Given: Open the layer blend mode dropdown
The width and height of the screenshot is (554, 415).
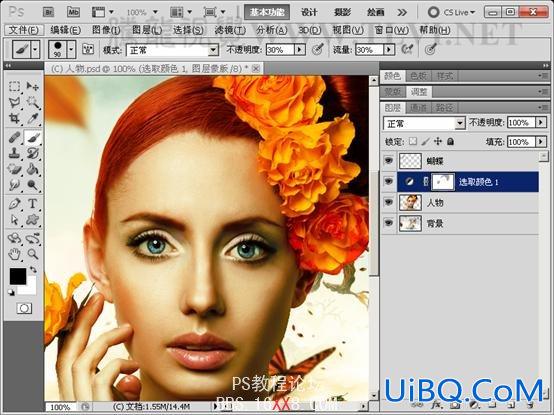Looking at the screenshot, I should point(424,123).
